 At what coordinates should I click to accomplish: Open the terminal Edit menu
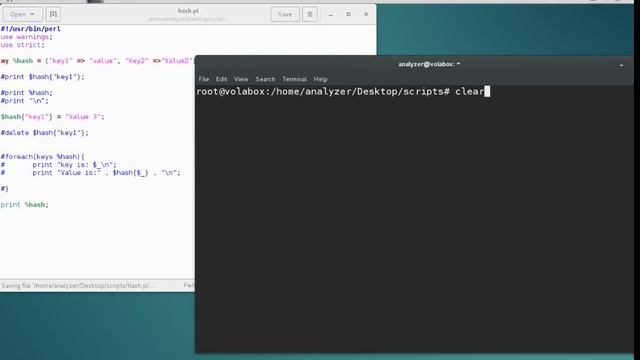pyautogui.click(x=222, y=79)
